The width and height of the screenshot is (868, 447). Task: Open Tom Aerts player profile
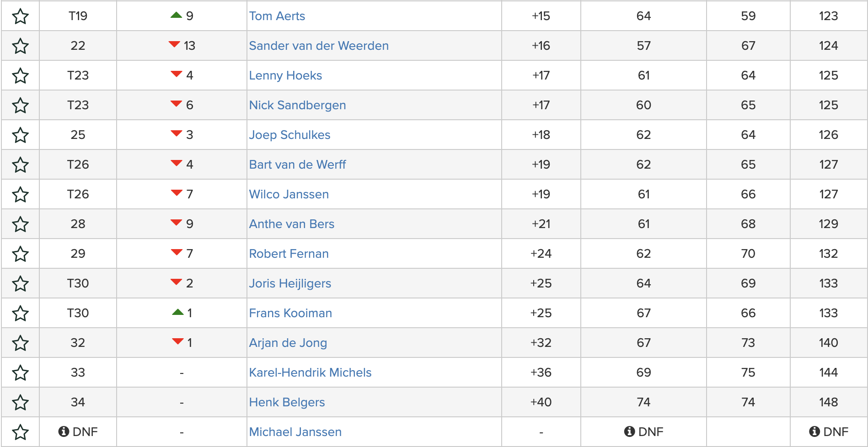277,16
